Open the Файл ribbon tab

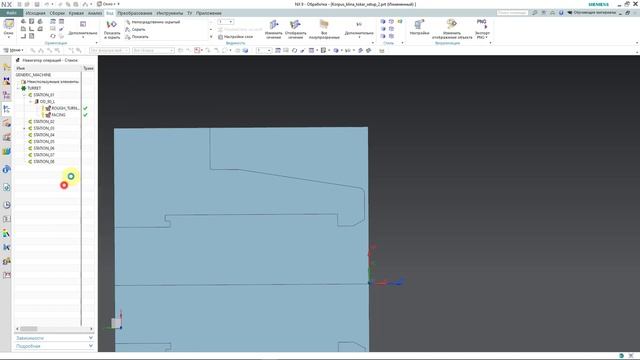tap(11, 13)
